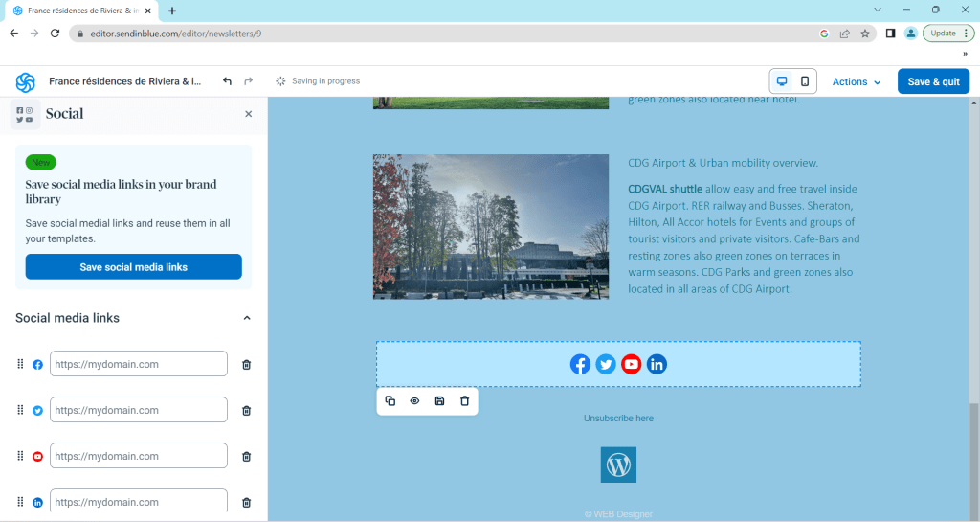This screenshot has height=522, width=980.
Task: Click the Facebook URL input field
Action: tap(139, 364)
